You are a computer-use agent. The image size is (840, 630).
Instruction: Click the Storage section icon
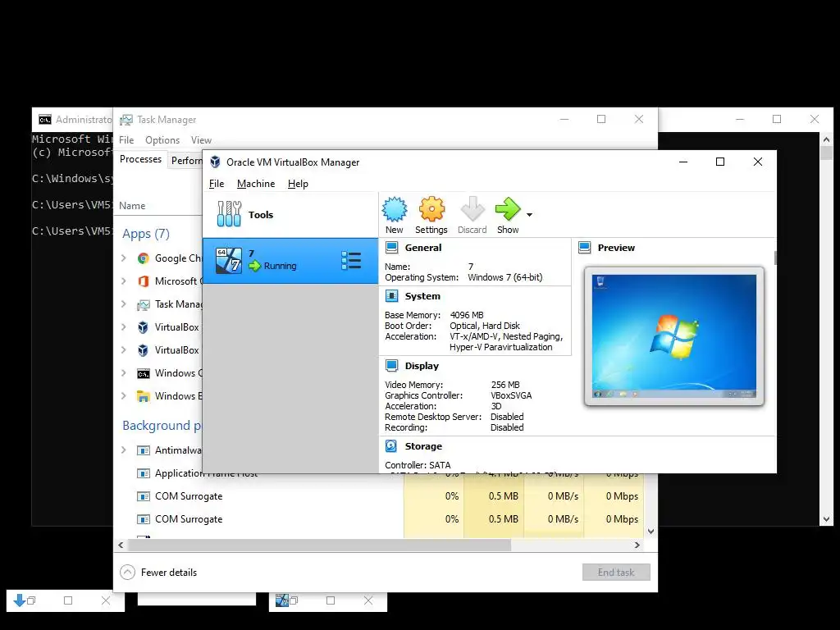coord(391,445)
